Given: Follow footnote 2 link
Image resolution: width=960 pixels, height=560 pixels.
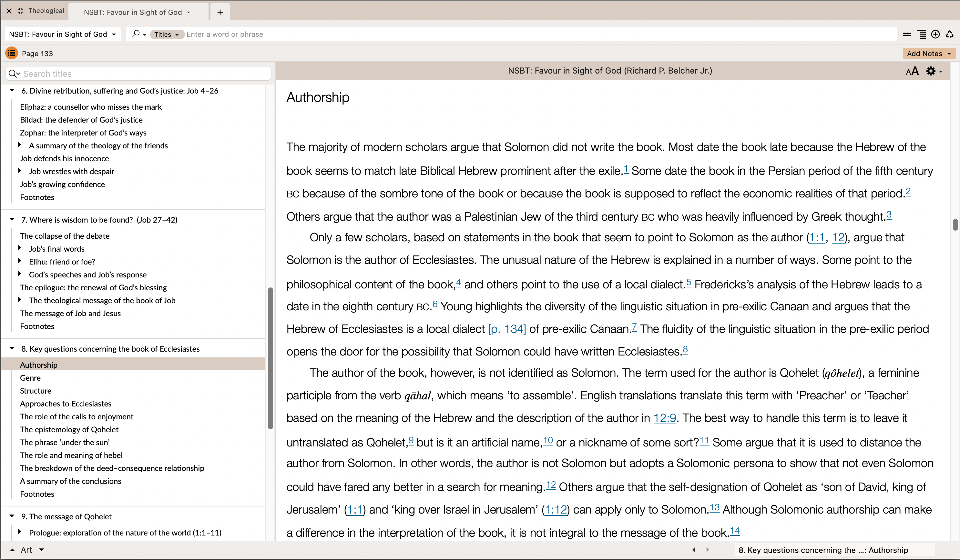Looking at the screenshot, I should [908, 192].
